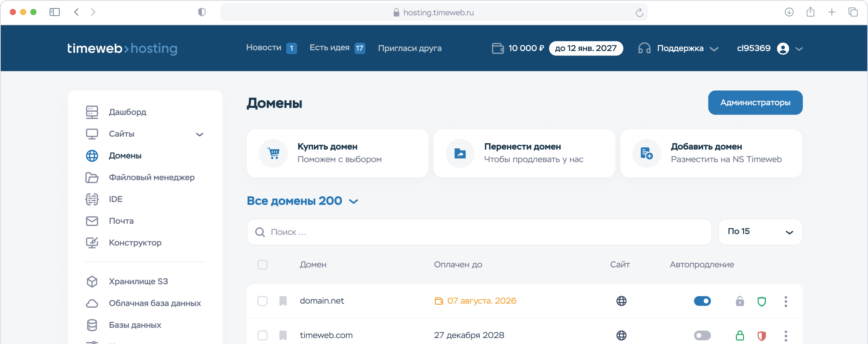Click the Buy domain cart icon
Image resolution: width=868 pixels, height=344 pixels.
[274, 153]
